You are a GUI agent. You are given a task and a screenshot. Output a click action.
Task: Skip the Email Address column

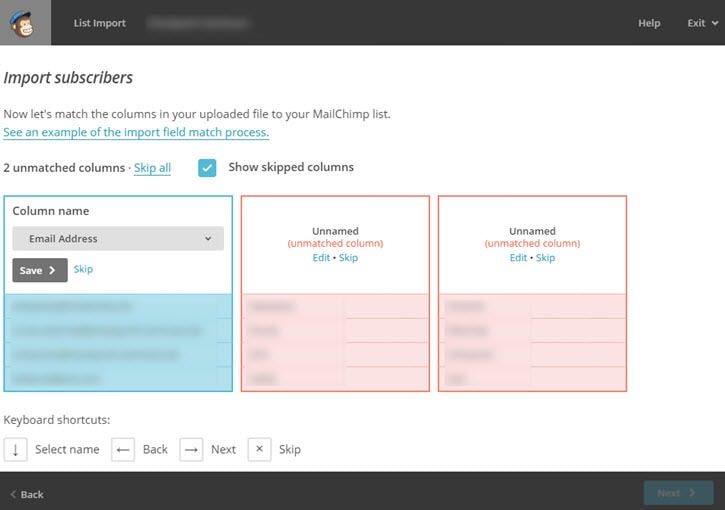(x=83, y=269)
